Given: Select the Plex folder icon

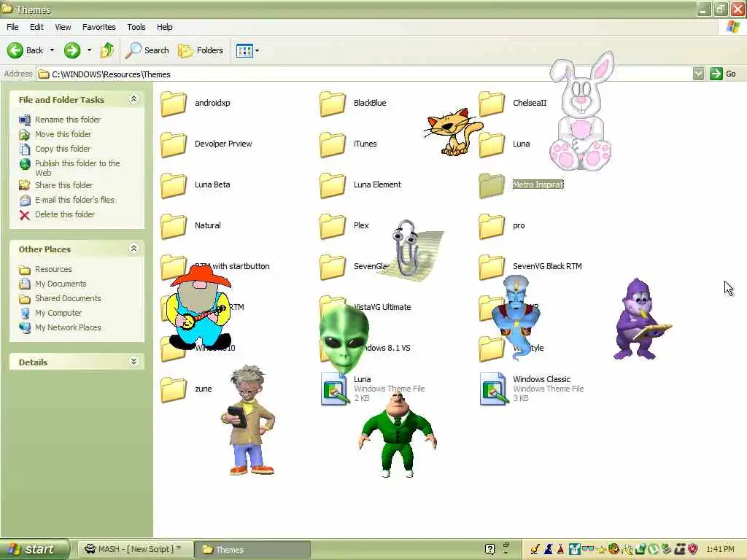Looking at the screenshot, I should (x=333, y=226).
